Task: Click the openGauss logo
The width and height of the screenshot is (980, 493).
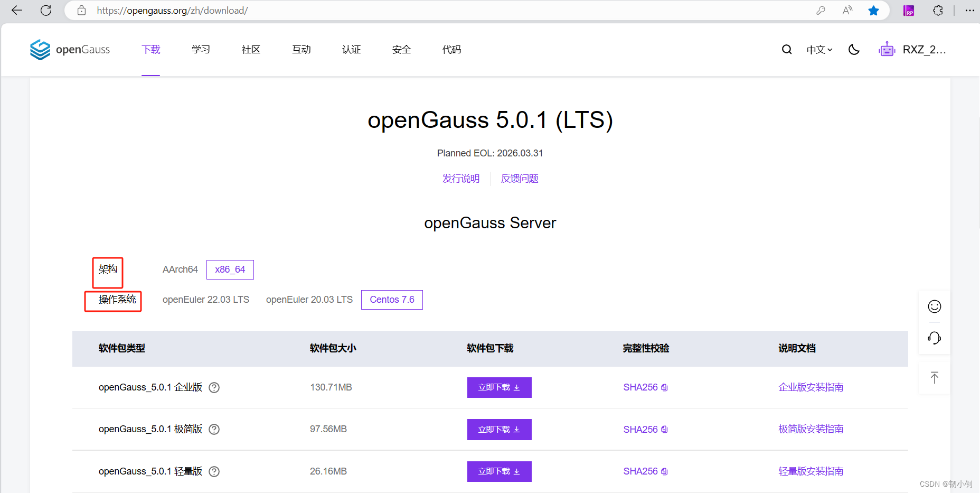Action: point(69,49)
